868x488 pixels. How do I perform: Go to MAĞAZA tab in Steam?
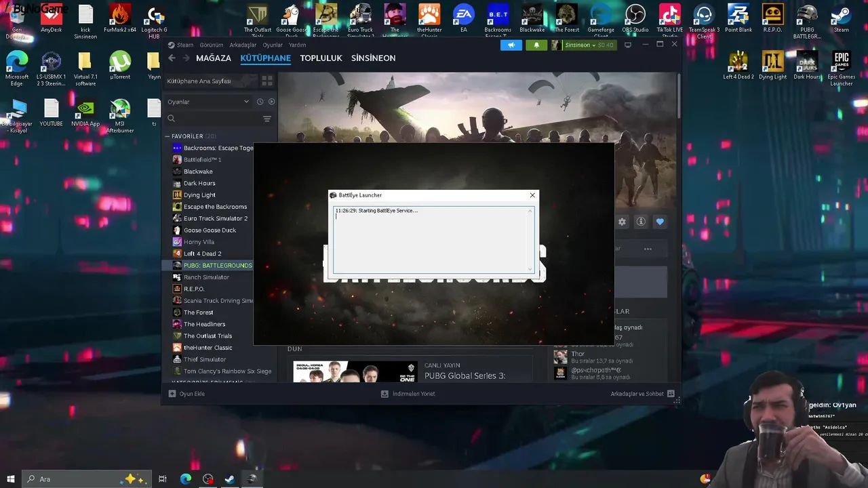coord(214,58)
